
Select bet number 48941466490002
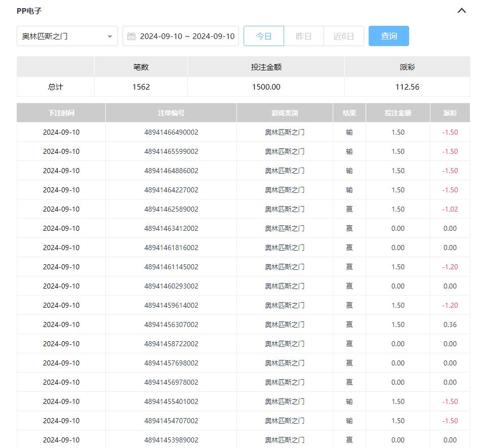[171, 132]
